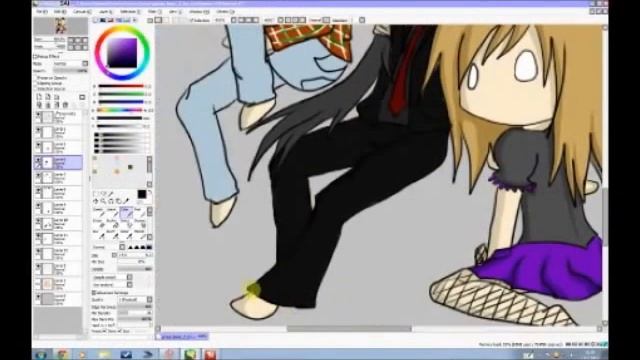Enable Preserve Opacity for the layer
This screenshot has height=360, width=640.
[x=36, y=78]
